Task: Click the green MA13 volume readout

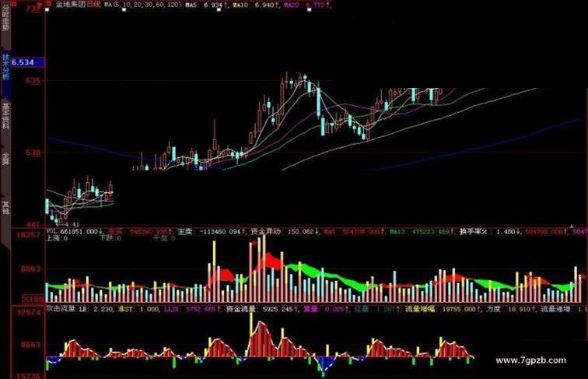Action: (x=421, y=232)
